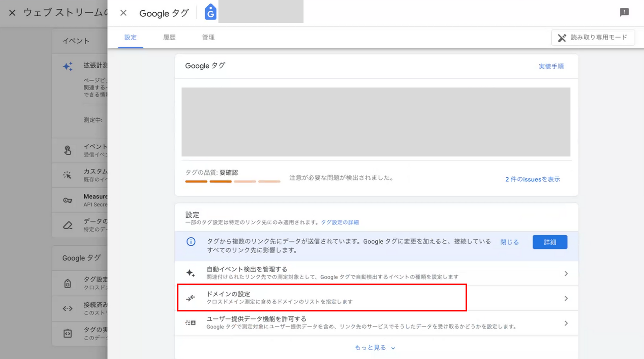644x359 pixels.
Task: Click the merge-arrows icon for ドメインの設定
Action: click(191, 298)
